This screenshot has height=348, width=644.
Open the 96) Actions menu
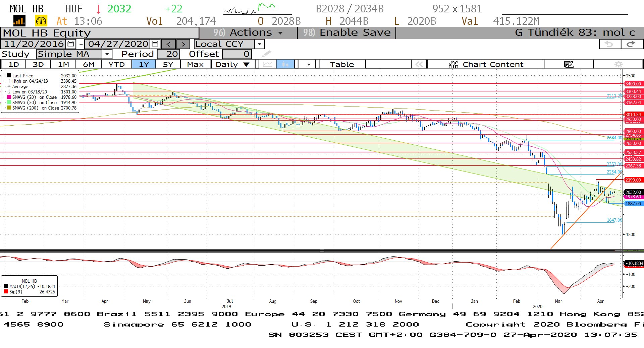click(248, 32)
